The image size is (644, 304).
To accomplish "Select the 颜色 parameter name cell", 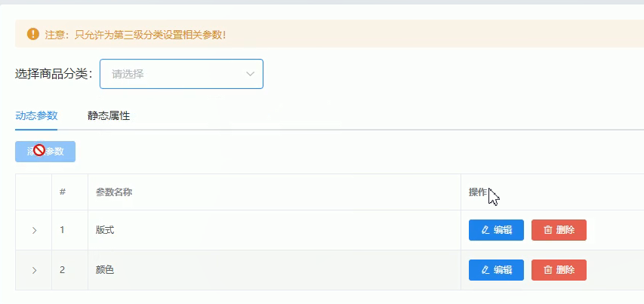I will pyautogui.click(x=274, y=270).
